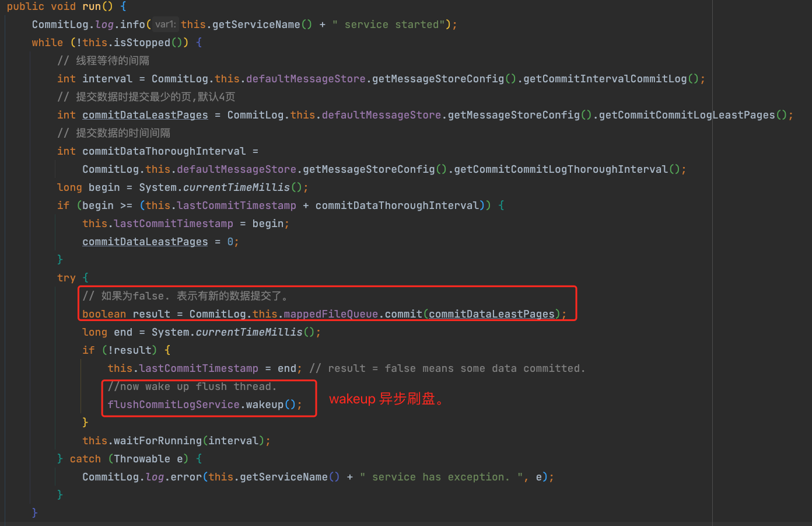The height and width of the screenshot is (526, 812).
Task: Click the comment '提交数据时提交最少的页,默认4页'
Action: tap(155, 97)
